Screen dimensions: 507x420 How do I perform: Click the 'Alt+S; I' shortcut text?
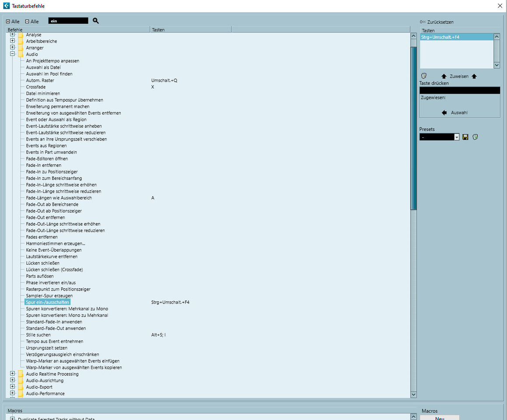click(158, 335)
